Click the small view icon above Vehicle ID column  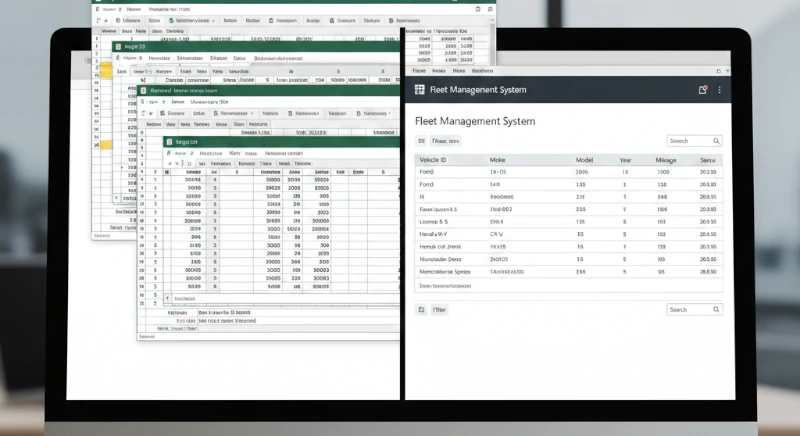(x=421, y=141)
